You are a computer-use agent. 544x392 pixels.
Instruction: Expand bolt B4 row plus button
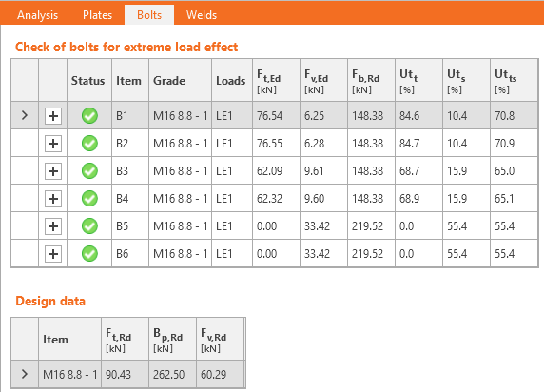(53, 199)
